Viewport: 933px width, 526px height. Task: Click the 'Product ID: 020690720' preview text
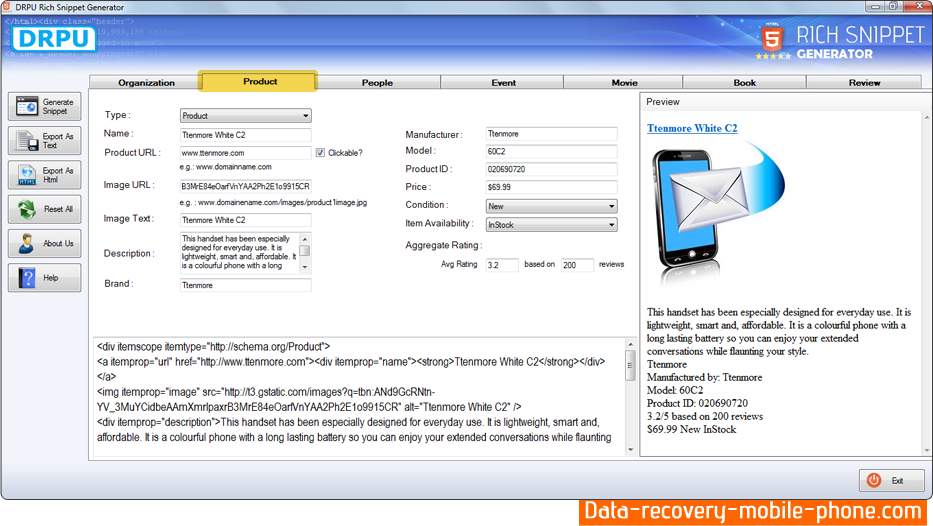tap(697, 403)
